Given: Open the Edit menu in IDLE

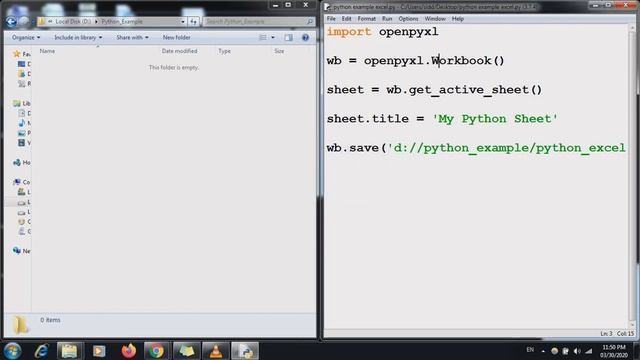Looking at the screenshot, I should [347, 19].
